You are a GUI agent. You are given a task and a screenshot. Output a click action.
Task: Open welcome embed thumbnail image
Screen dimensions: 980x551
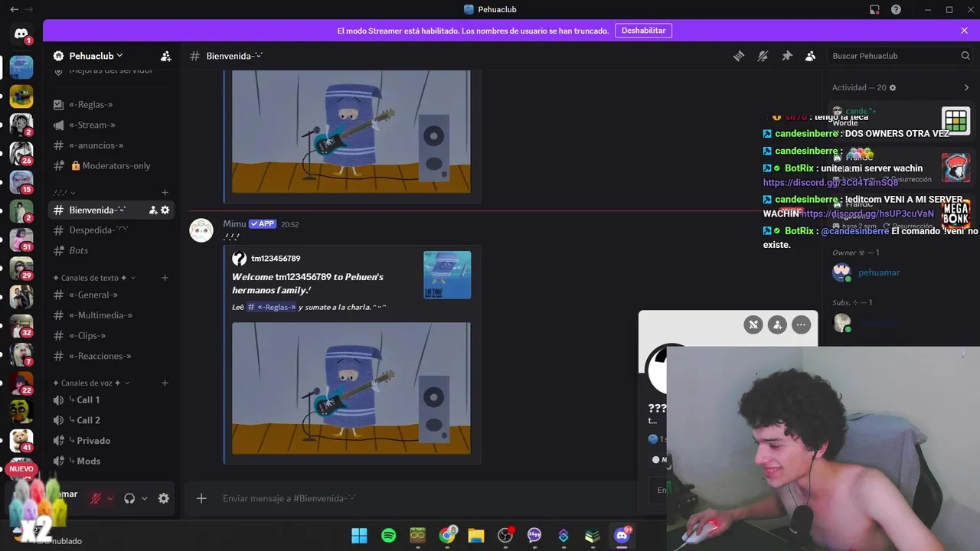tap(447, 275)
